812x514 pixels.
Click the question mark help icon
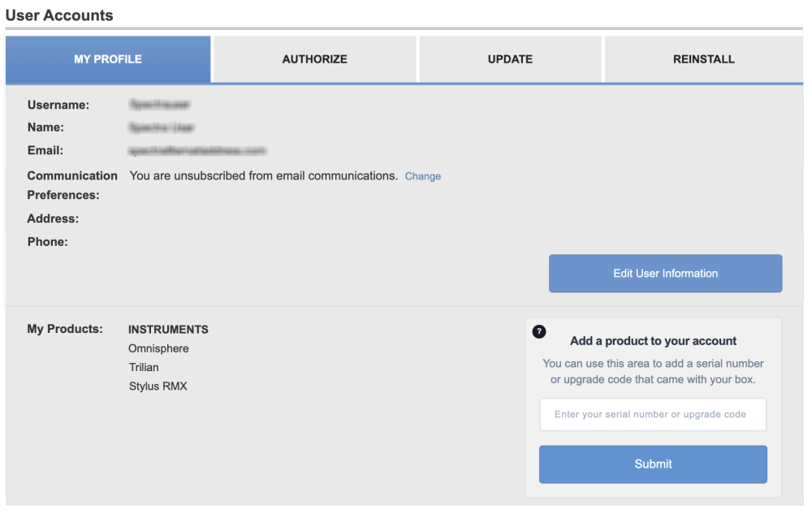pos(539,331)
